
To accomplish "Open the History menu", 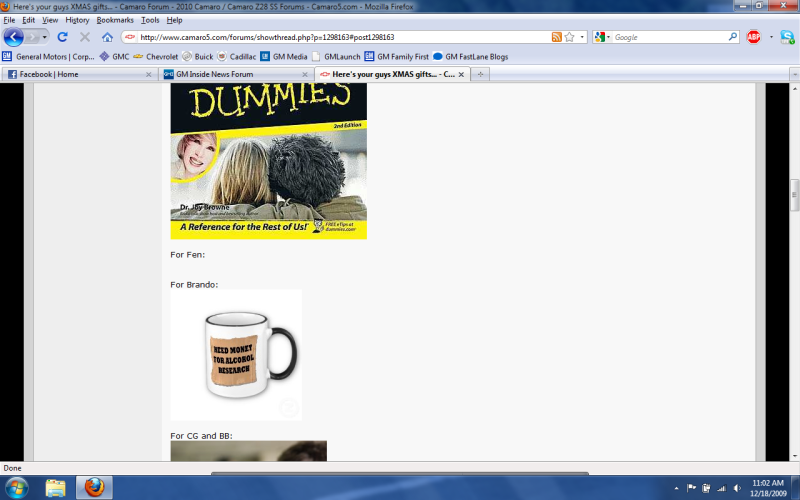I will tap(77, 20).
